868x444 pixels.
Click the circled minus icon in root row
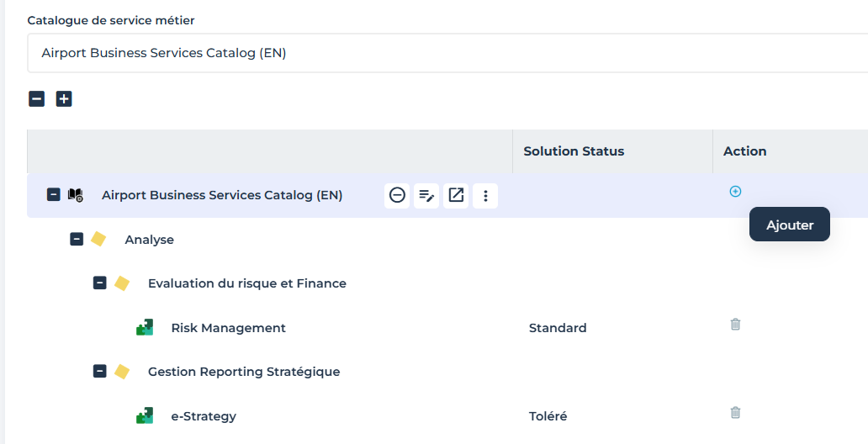point(397,196)
